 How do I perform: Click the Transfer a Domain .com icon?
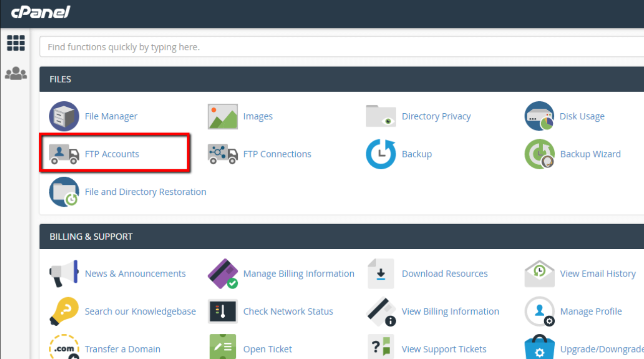pos(64,347)
